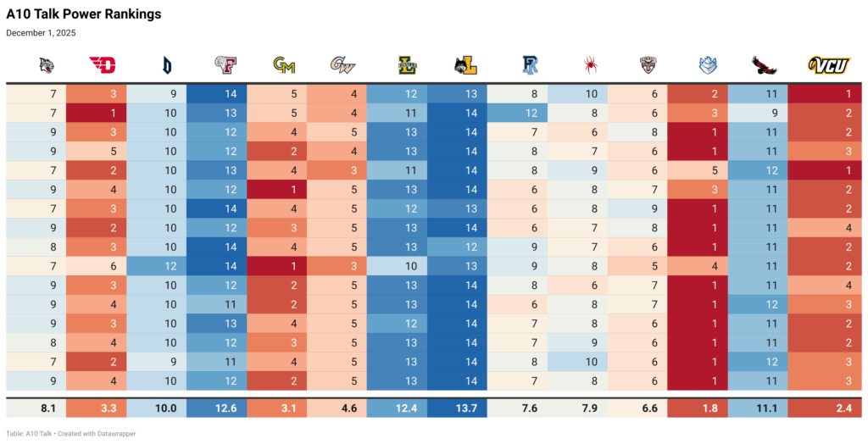
Task: Click the Davidson Wildcats logo
Action: (x=47, y=64)
